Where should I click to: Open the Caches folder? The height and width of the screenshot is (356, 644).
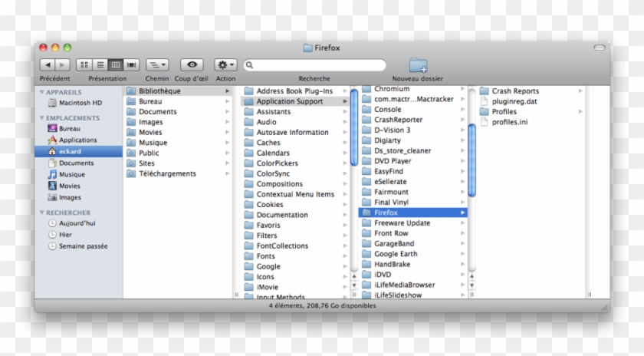point(295,143)
